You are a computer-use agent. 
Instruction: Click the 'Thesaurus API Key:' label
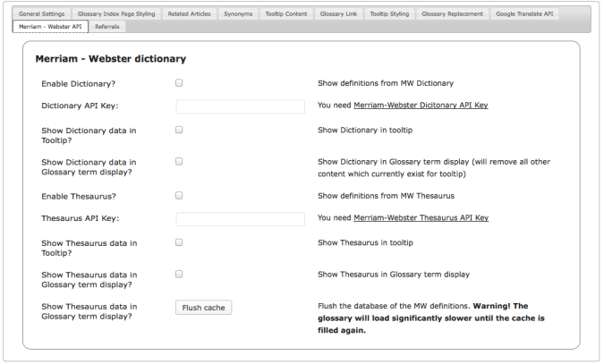point(81,218)
